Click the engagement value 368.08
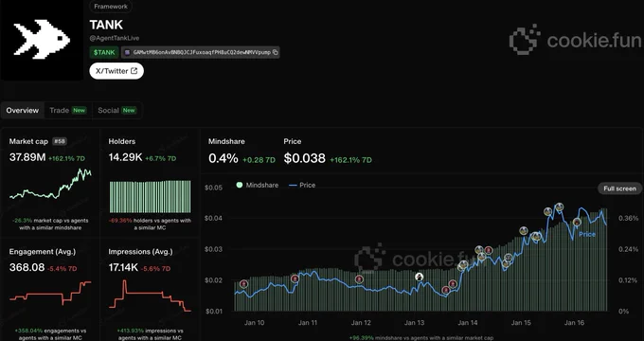Image resolution: width=644 pixels, height=341 pixels. (x=27, y=267)
